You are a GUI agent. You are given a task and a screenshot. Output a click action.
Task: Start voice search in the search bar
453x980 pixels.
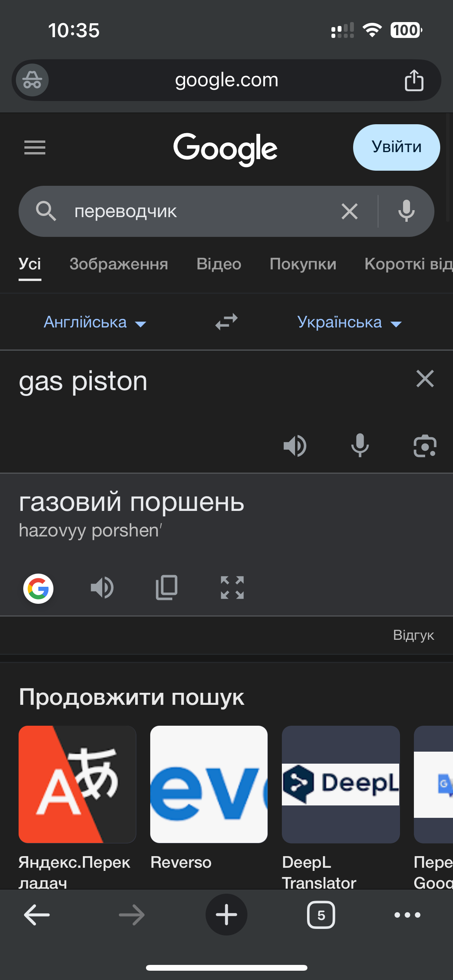406,211
